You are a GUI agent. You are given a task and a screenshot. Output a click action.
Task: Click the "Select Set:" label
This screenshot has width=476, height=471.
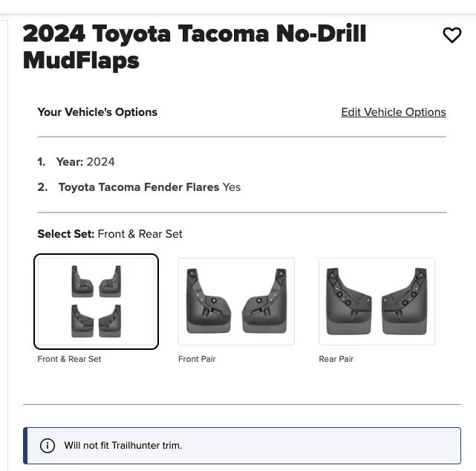66,234
